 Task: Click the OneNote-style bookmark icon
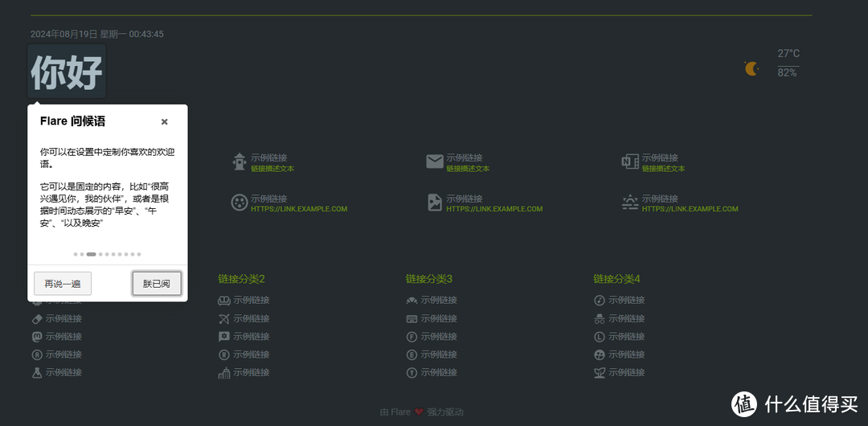630,162
